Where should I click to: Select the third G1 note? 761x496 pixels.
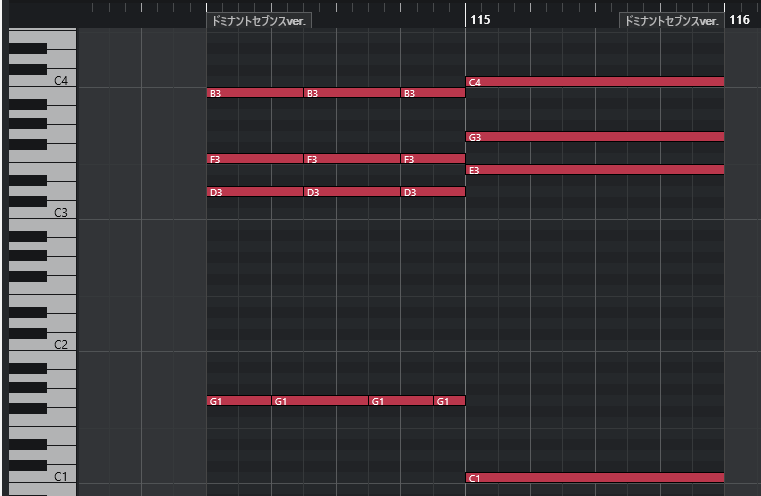click(x=401, y=401)
